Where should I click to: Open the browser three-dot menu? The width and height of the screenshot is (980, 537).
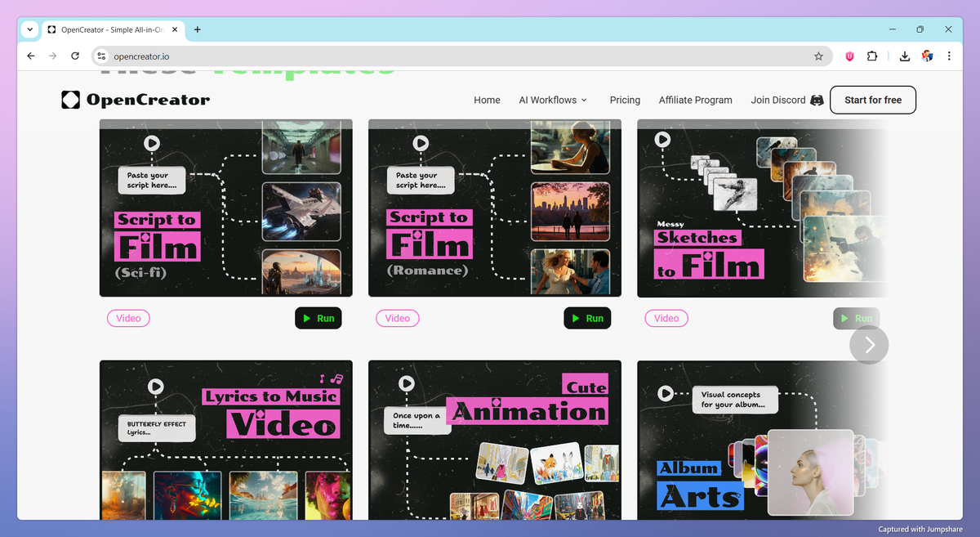948,56
